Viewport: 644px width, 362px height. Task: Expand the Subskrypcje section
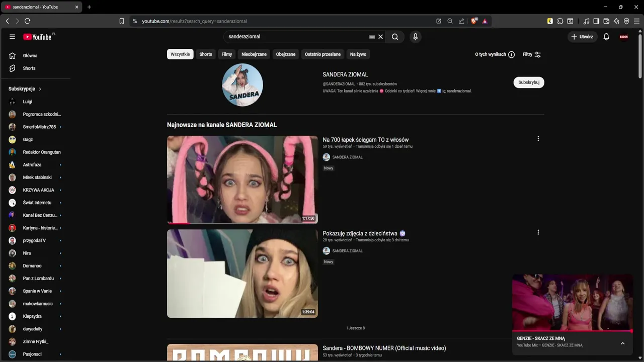(x=25, y=89)
